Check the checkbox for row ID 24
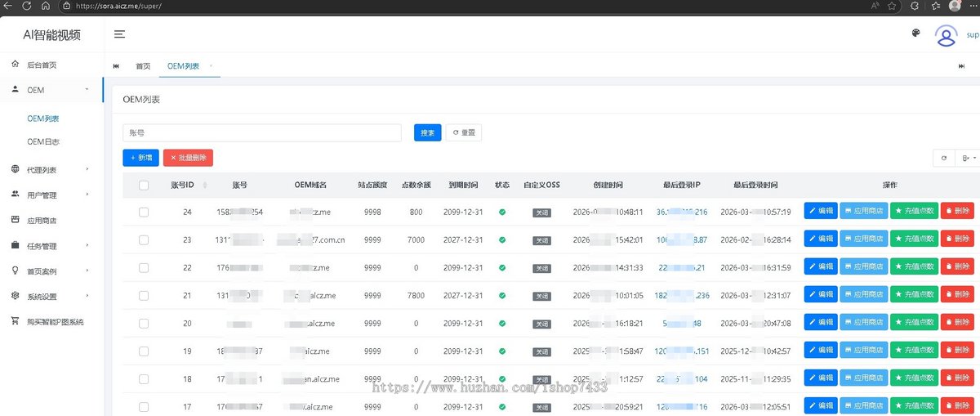Viewport: 980px width, 416px height. click(x=144, y=212)
